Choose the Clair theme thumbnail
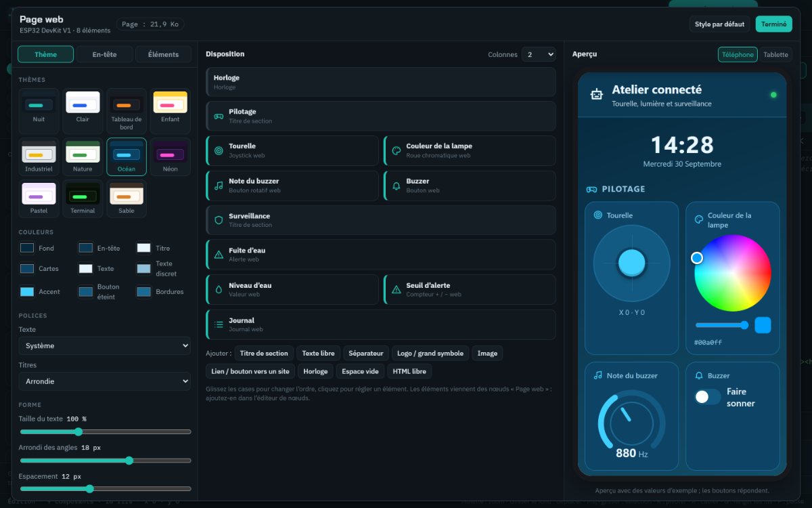Screen dimensions: 812x508 (x=83, y=110)
